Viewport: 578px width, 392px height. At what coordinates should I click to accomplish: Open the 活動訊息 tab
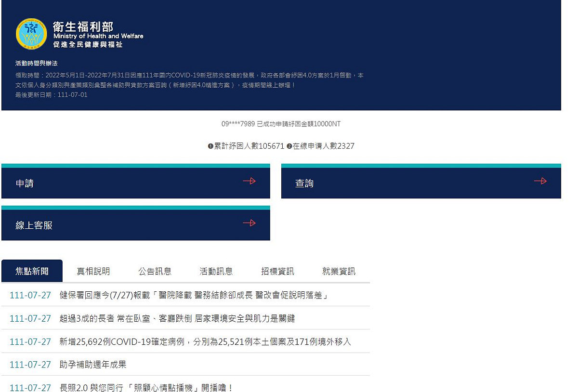coord(216,271)
